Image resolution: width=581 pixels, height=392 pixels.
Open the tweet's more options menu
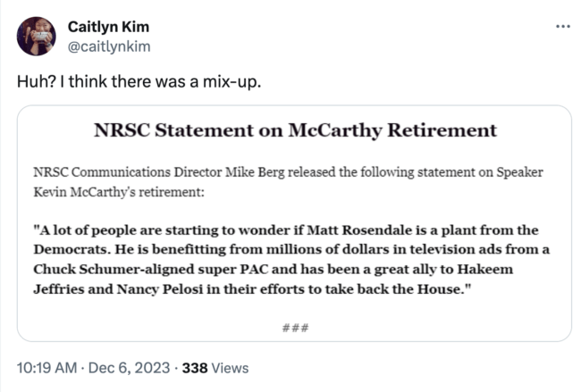coord(562,26)
